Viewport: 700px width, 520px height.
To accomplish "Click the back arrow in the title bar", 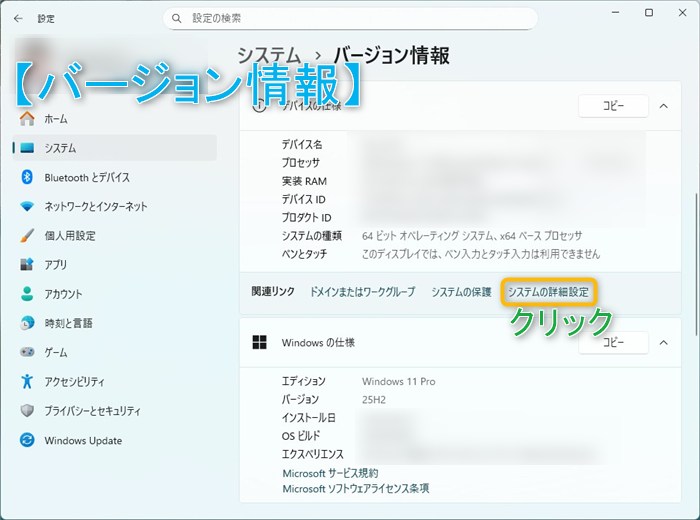I will [x=18, y=18].
